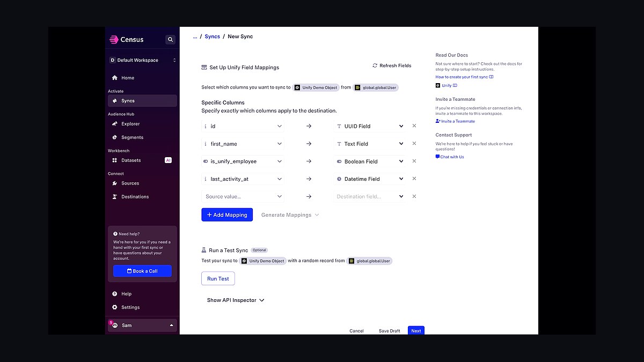
Task: Remove the last_activity_at mapping with X
Action: coord(414,179)
